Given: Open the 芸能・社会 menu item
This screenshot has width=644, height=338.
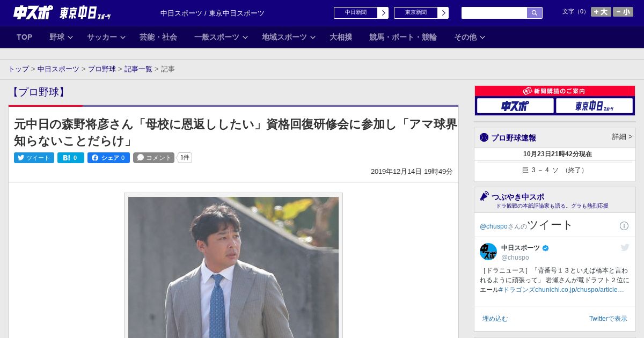Looking at the screenshot, I should 158,37.
